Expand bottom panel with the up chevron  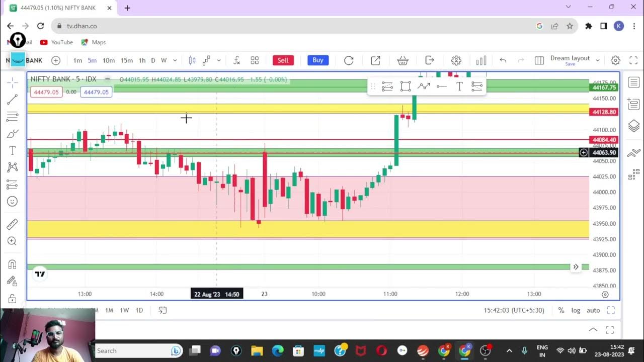[x=593, y=330]
